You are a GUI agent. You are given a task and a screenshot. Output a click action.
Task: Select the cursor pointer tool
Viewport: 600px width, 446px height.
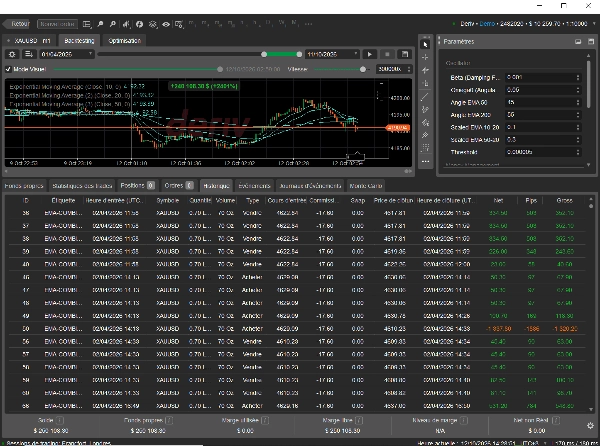pos(425,45)
